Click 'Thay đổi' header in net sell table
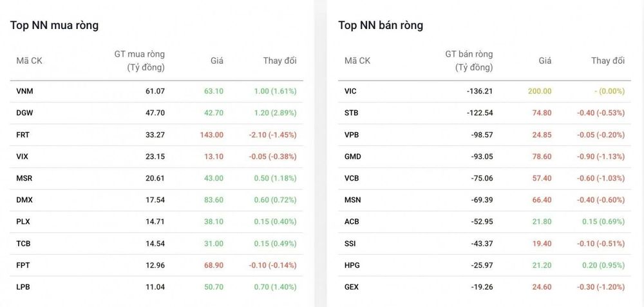Screen dimensions: 644x307 (x=608, y=61)
